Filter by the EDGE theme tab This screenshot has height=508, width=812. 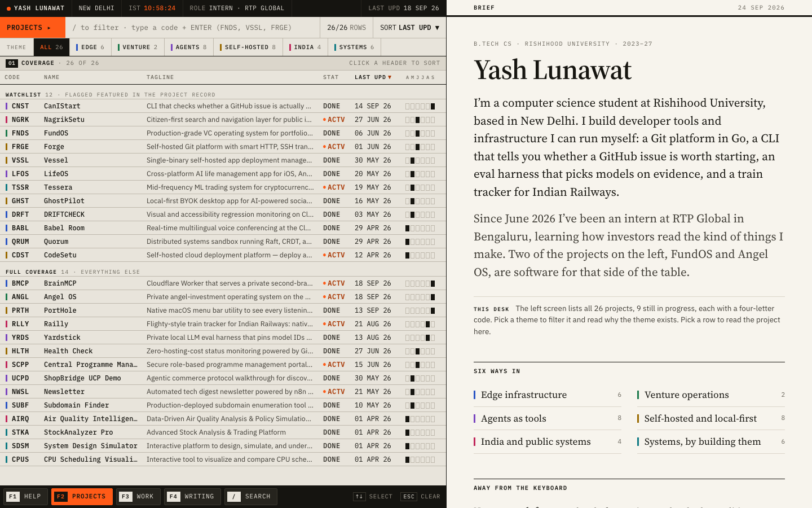[90, 47]
